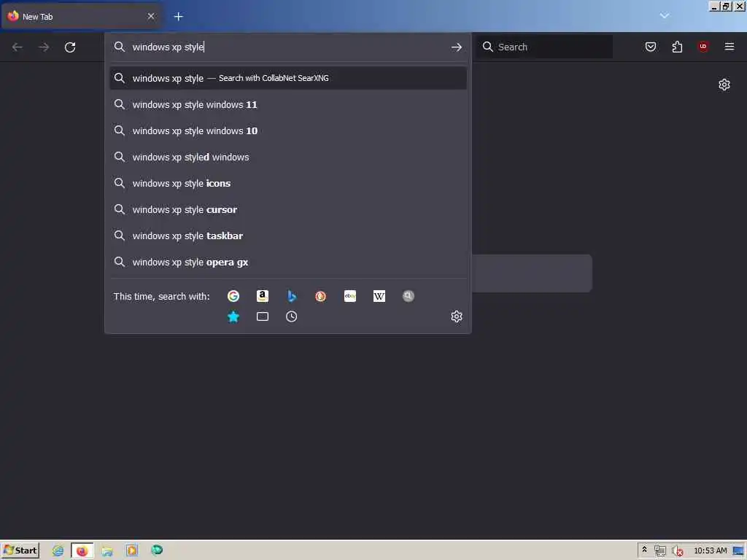Open the network tray icon
Screen dimensions: 747x560
[659, 551]
